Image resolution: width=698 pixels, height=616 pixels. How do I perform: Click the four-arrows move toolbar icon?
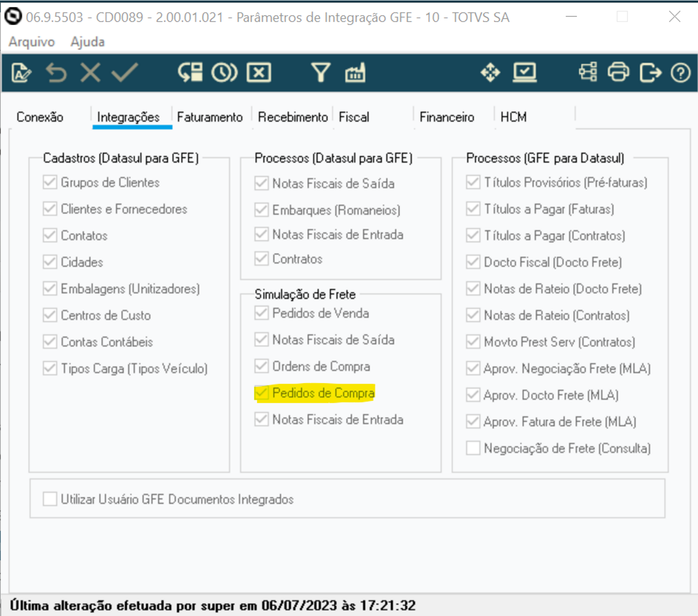pos(490,73)
